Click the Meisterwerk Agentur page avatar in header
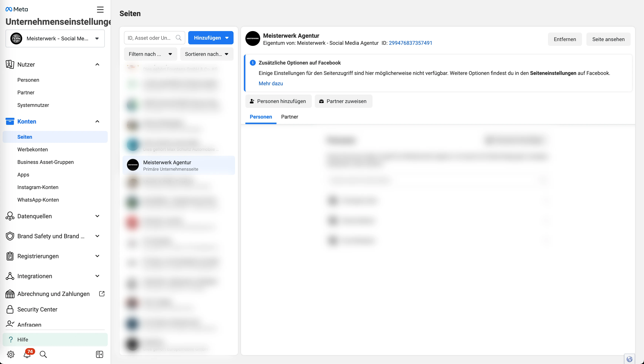 [253, 38]
